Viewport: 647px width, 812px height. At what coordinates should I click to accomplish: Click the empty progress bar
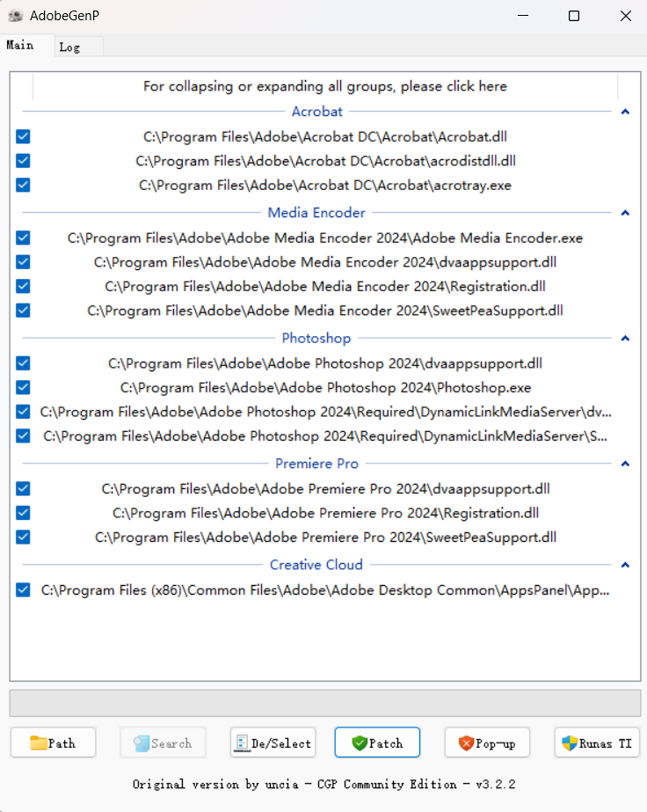324,703
